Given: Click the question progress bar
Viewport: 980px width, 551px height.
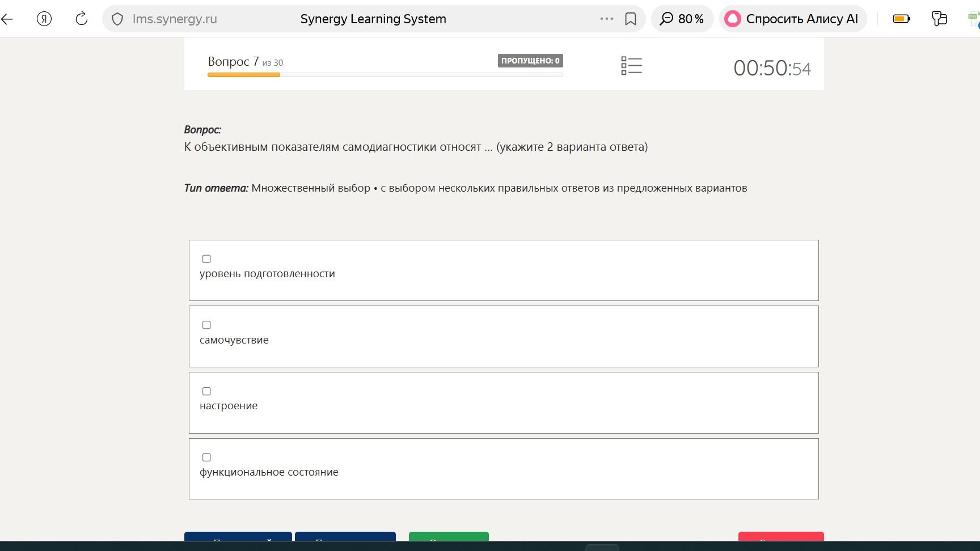Looking at the screenshot, I should click(385, 75).
